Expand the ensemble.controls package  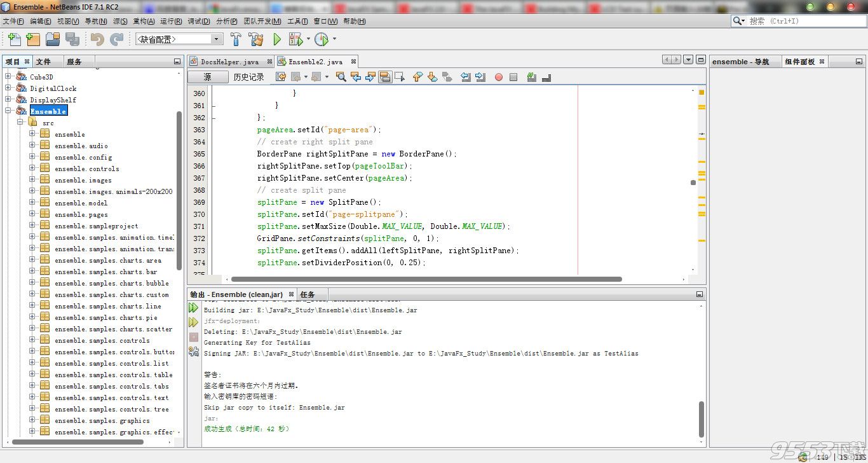[x=32, y=169]
